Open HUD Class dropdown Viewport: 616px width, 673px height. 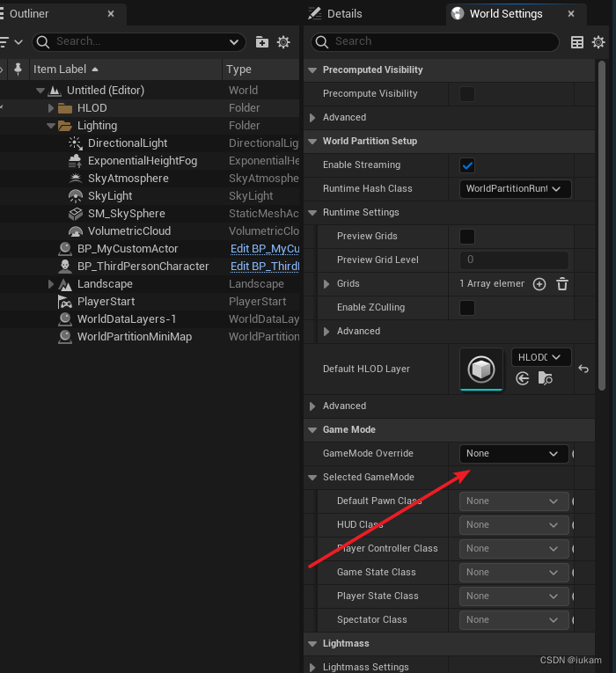point(514,525)
